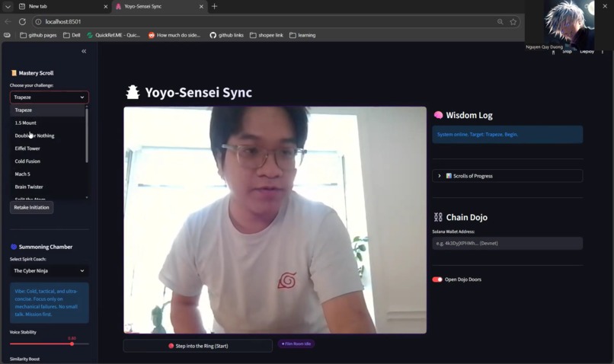This screenshot has height=364, width=614.
Task: Open a new browser tab with plus icon
Action: [214, 6]
